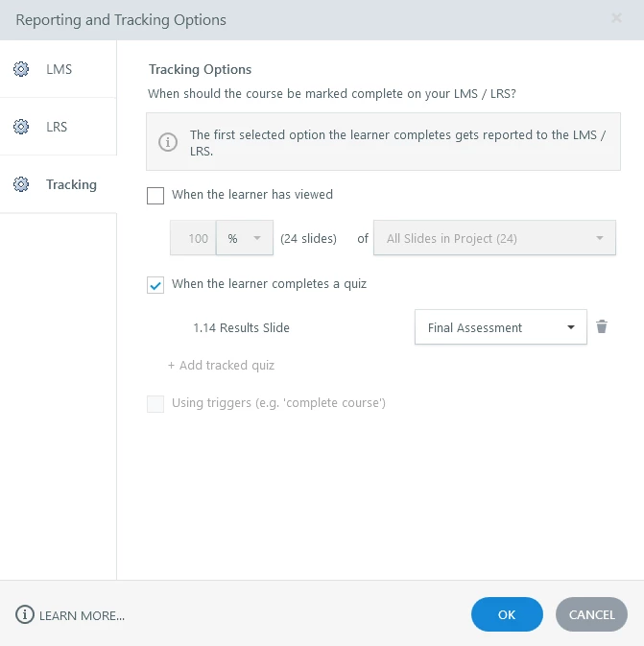Screen dimensions: 644x646
Task: Open the Final Assessment dropdown
Action: click(500, 327)
